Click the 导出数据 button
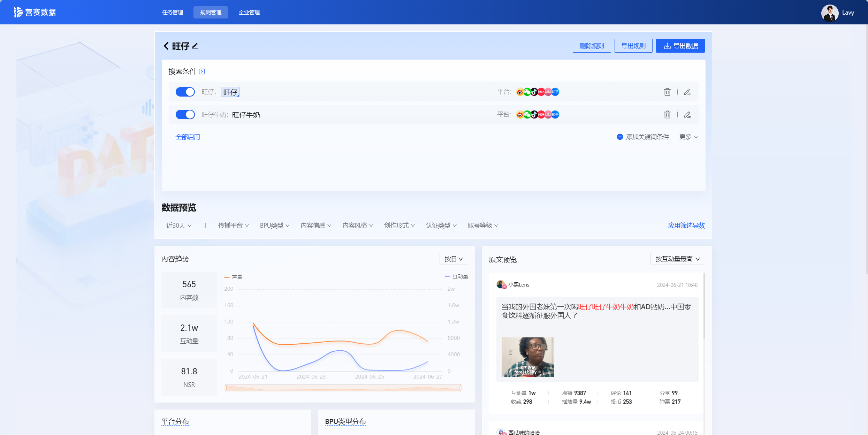The width and height of the screenshot is (868, 435). pyautogui.click(x=680, y=46)
